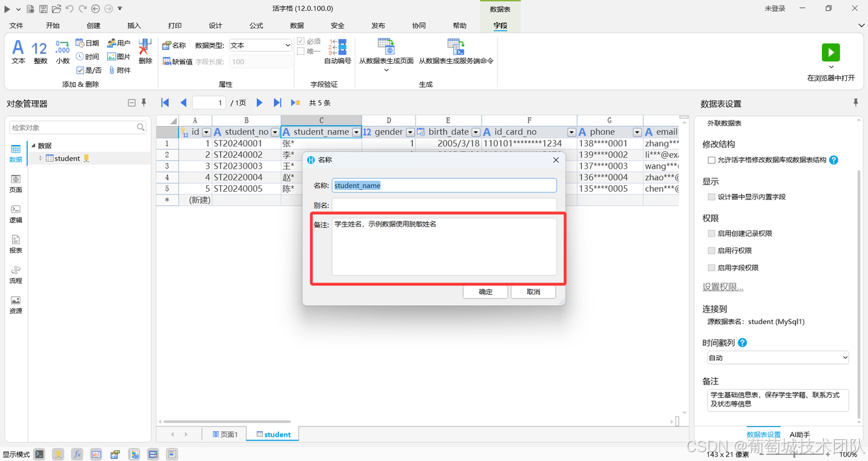Enable 启用字段权限 checkbox
This screenshot has width=868, height=461.
tap(711, 268)
